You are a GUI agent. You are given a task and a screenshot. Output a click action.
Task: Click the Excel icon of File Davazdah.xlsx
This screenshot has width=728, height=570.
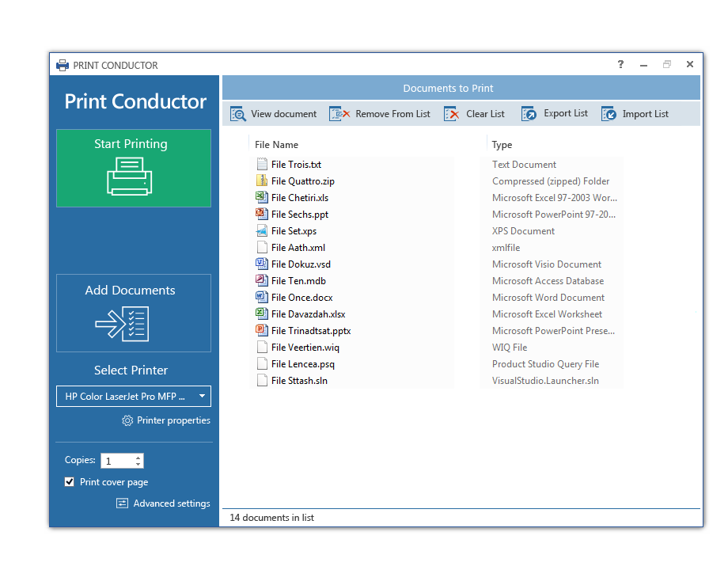261,313
